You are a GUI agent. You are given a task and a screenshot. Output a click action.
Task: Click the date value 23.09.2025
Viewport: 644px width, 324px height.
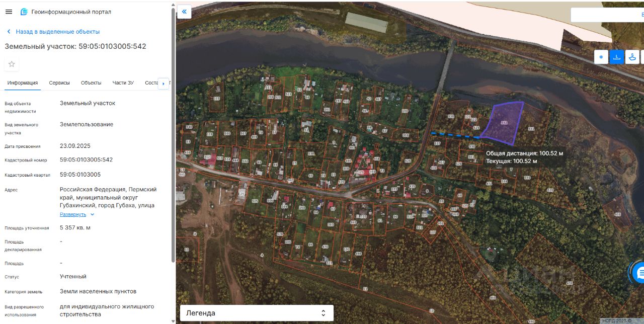[x=75, y=146]
